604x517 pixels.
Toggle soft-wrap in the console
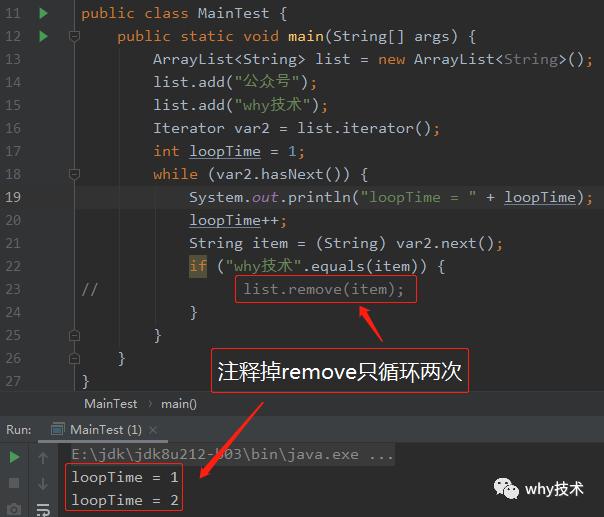coord(43,509)
